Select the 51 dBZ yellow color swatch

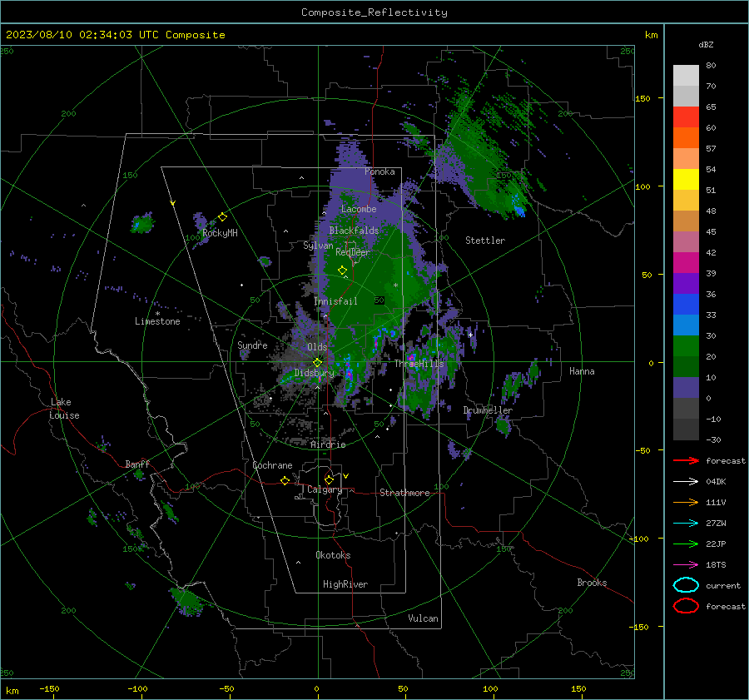(x=686, y=179)
